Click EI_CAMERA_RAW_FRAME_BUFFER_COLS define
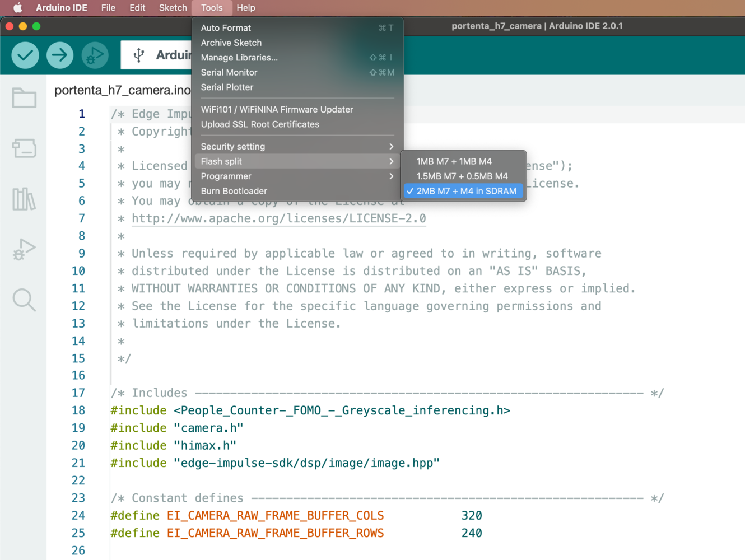Viewport: 745px width, 560px height. tap(275, 515)
